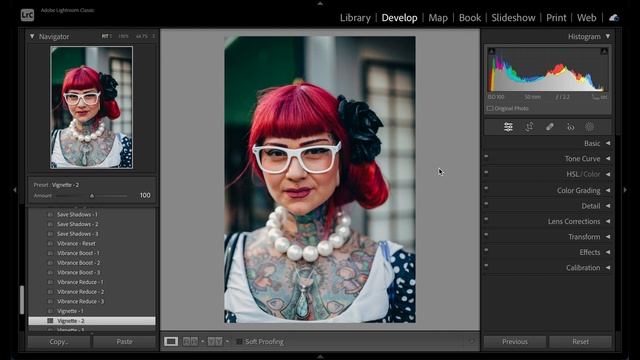Expand the Basic panel
This screenshot has width=640, height=360.
tap(608, 143)
